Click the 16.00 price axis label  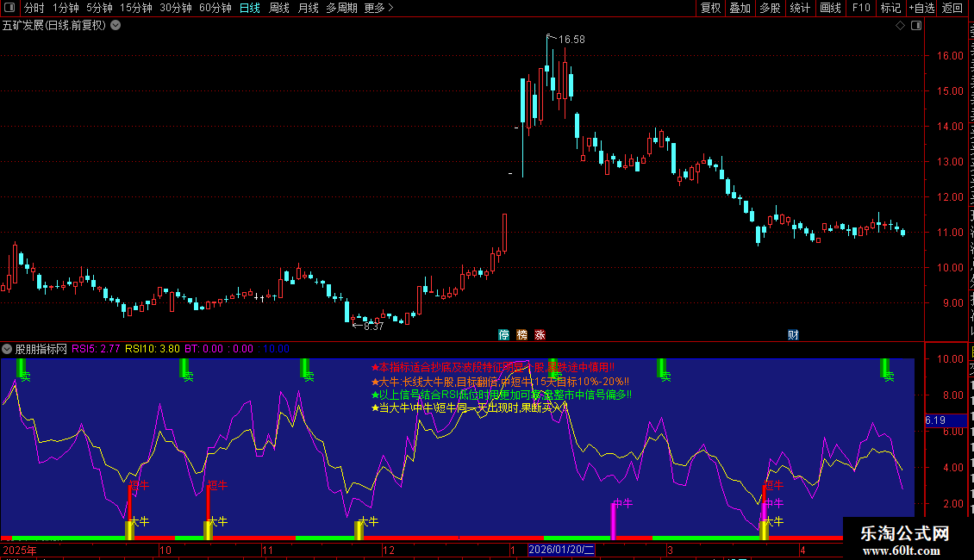[x=950, y=55]
